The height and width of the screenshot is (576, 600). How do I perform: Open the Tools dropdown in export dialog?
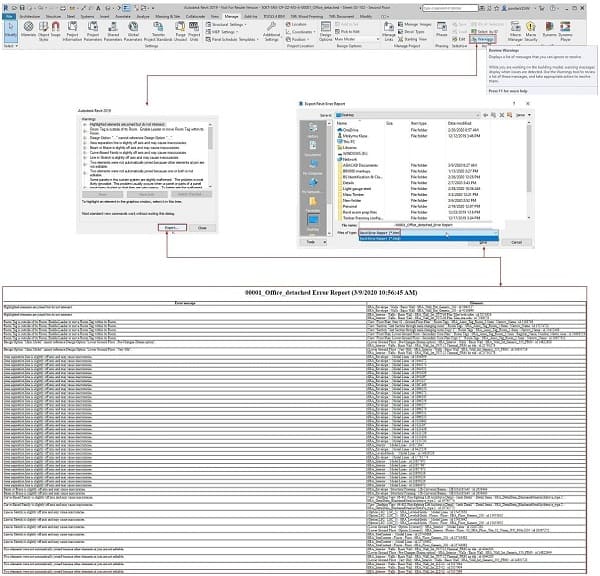(313, 242)
